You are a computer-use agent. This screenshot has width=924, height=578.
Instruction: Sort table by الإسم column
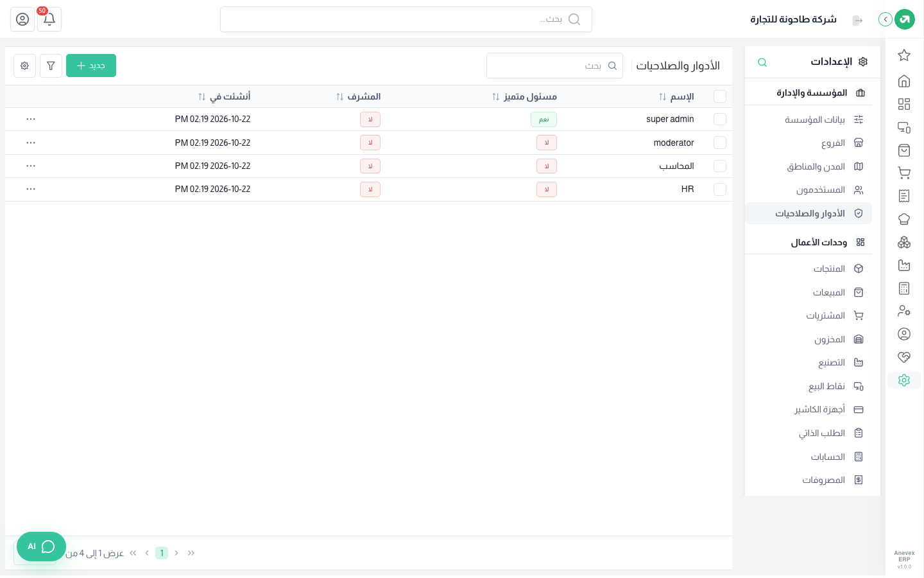click(x=676, y=96)
